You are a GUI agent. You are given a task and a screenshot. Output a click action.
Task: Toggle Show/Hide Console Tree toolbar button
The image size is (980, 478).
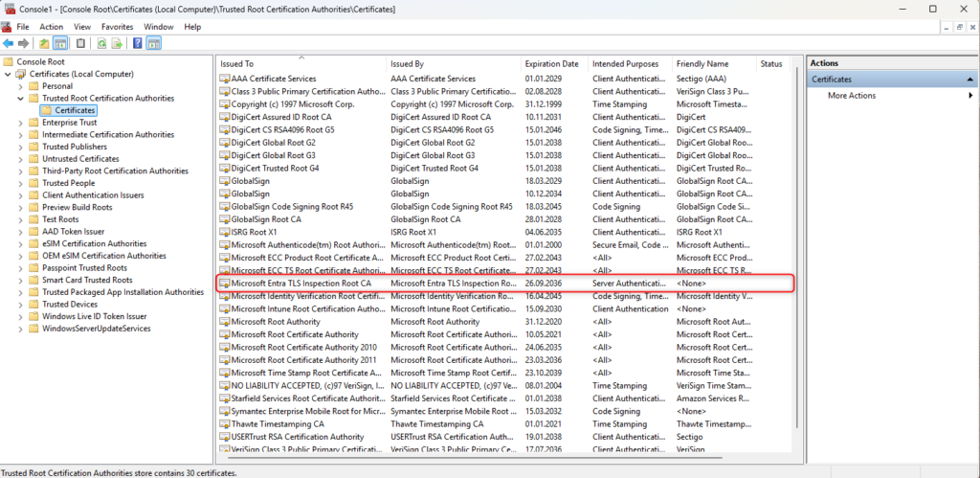point(60,43)
